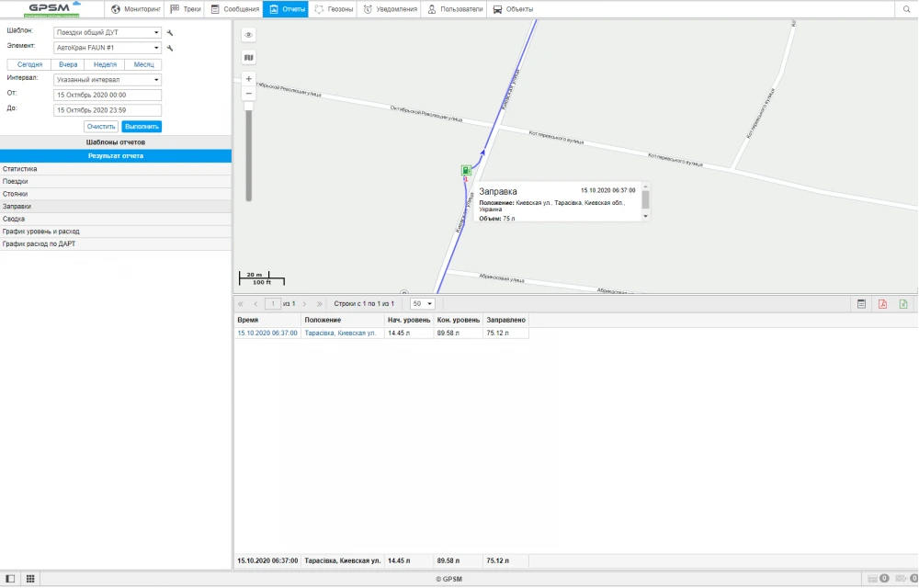Toggle the left panel layout icon
This screenshot has width=919, height=588.
(11, 579)
